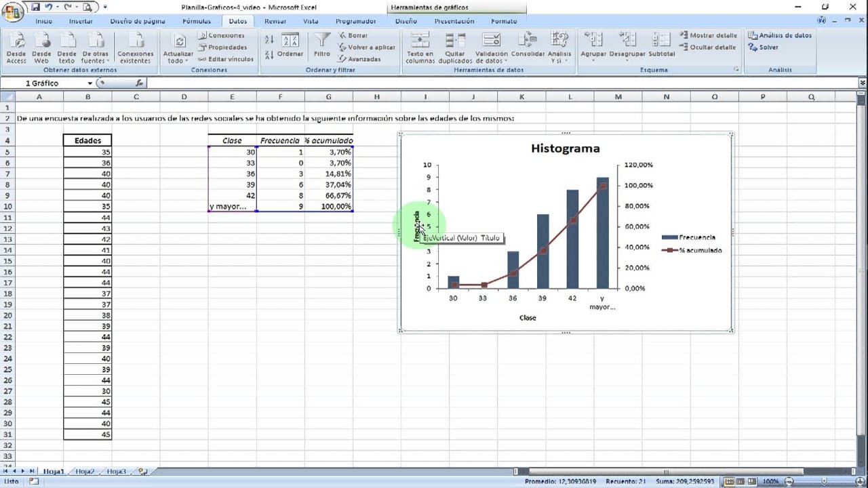Switch to the Hoja3 sheet tab
868x488 pixels.
(x=117, y=471)
